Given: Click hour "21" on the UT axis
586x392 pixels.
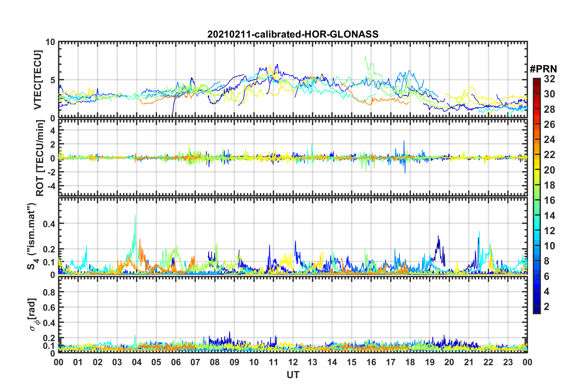Looking at the screenshot, I should click(x=469, y=362).
